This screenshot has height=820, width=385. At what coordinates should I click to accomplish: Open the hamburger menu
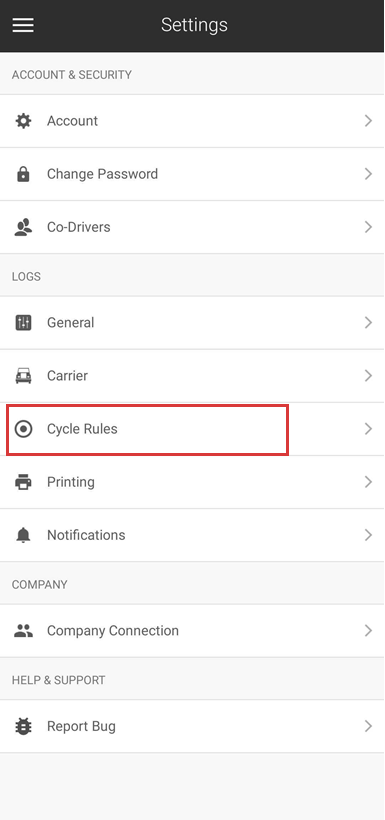23,25
